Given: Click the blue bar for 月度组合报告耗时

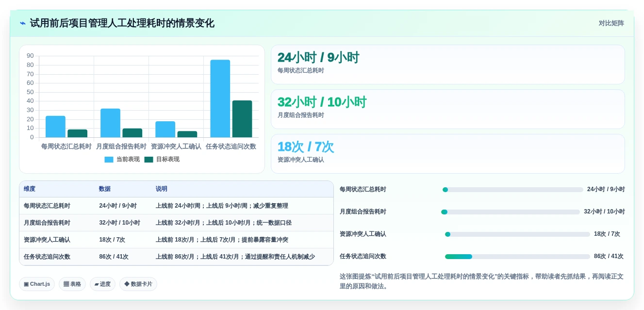Looking at the screenshot, I should pyautogui.click(x=110, y=123).
